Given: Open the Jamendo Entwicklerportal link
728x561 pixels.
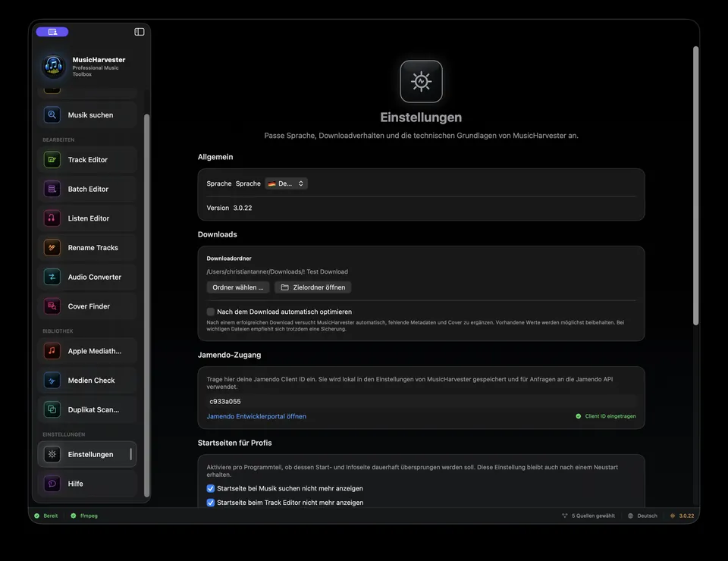Looking at the screenshot, I should pyautogui.click(x=256, y=416).
